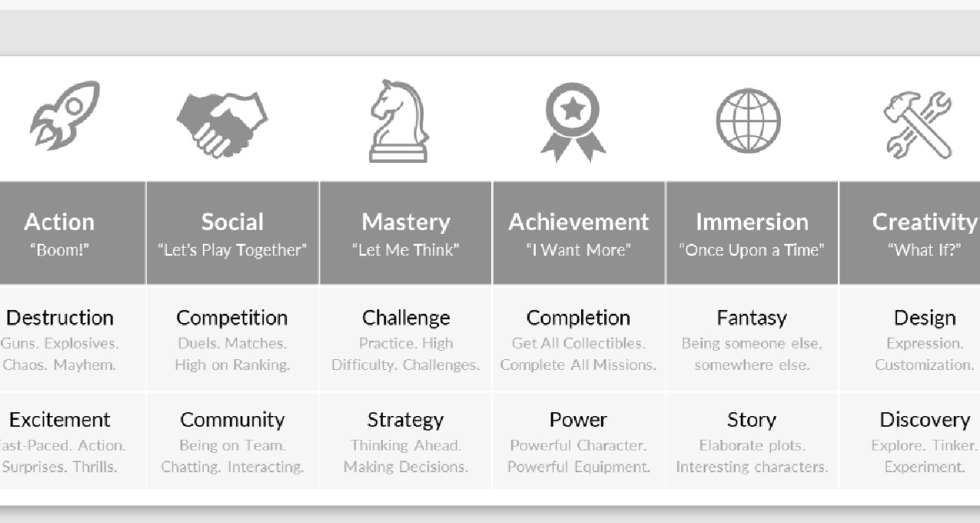Open the Completion cell under Achievement
The width and height of the screenshot is (980, 523).
pyautogui.click(x=579, y=339)
